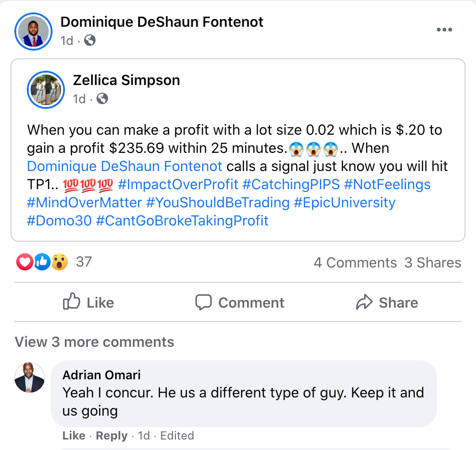476x450 pixels.
Task: Click the tagged Dominique DeShaun Fontenot mention
Action: [x=125, y=166]
